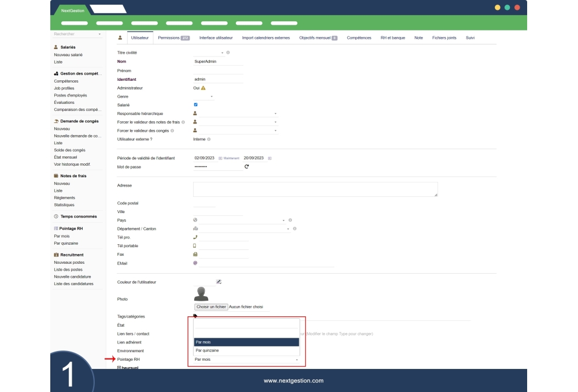The width and height of the screenshot is (578, 392).
Task: Click the info icon next to Titre civilité
Action: (228, 53)
